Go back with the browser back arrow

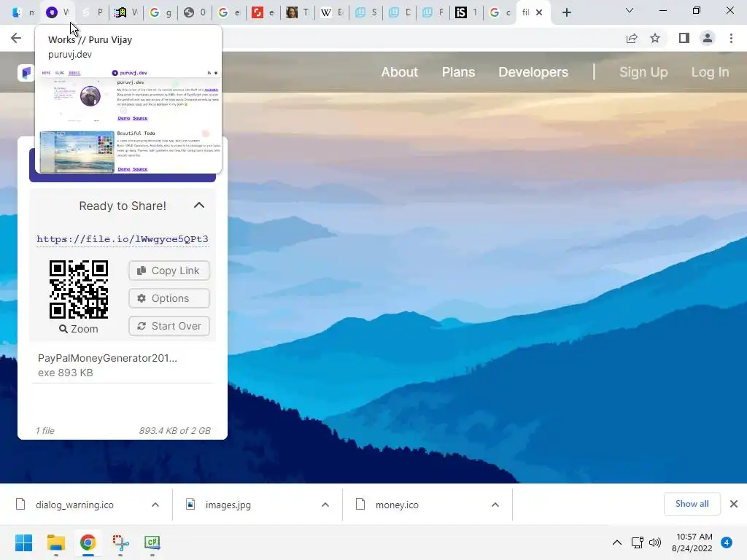pyautogui.click(x=16, y=38)
